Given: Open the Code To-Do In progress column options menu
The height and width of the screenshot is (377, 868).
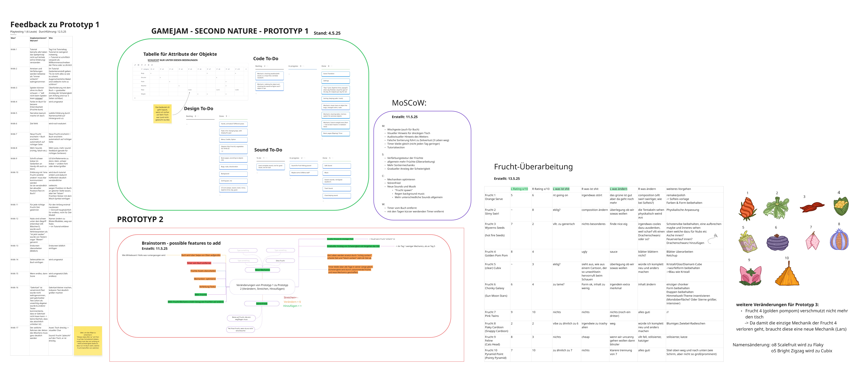Looking at the screenshot, I should (x=303, y=66).
